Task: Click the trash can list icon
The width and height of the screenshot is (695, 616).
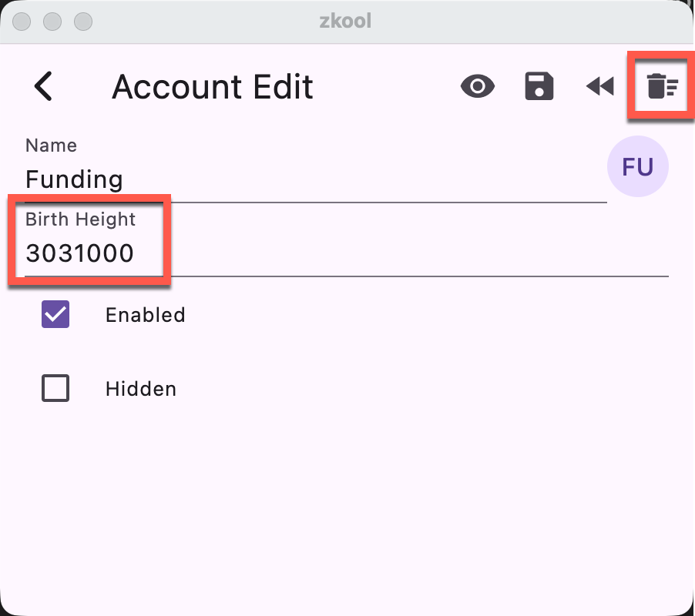Action: tap(661, 86)
